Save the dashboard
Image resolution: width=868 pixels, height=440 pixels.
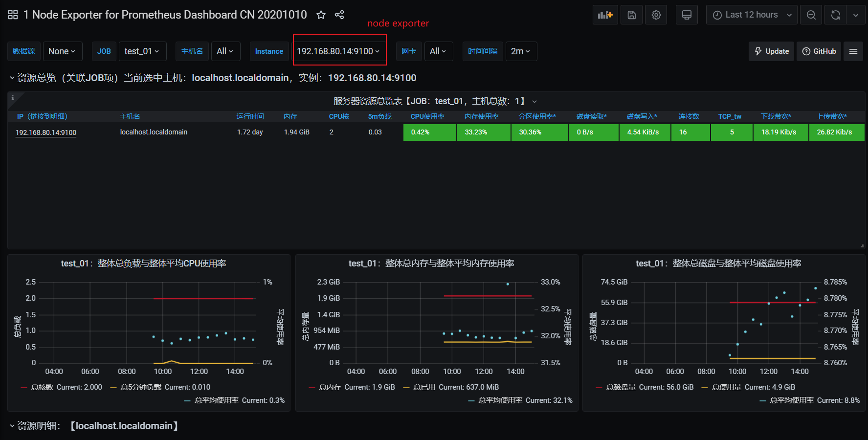point(632,15)
